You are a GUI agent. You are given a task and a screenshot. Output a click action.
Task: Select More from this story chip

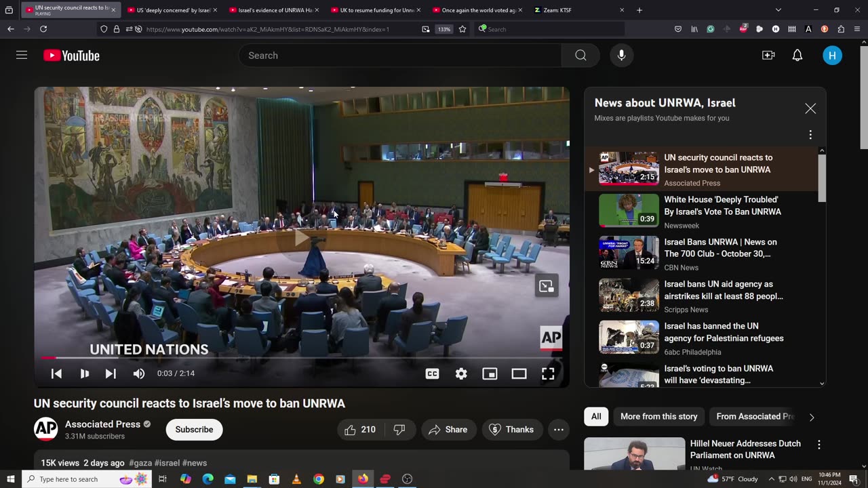658,416
